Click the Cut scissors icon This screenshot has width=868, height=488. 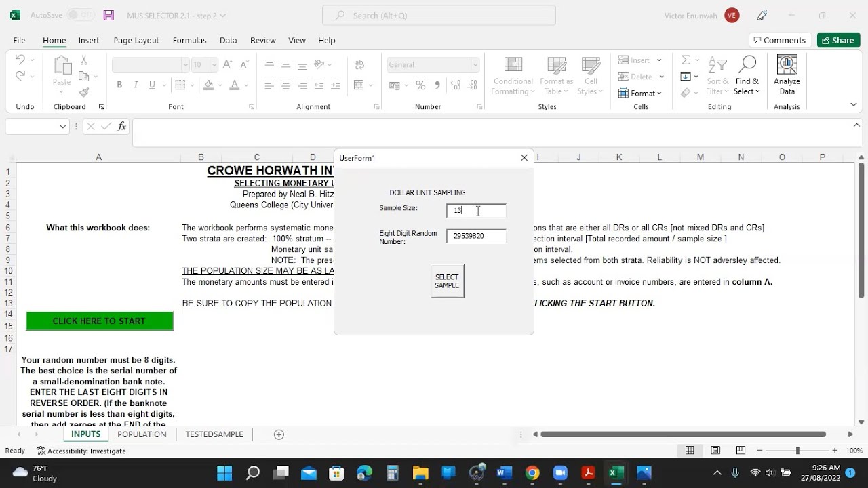(84, 60)
